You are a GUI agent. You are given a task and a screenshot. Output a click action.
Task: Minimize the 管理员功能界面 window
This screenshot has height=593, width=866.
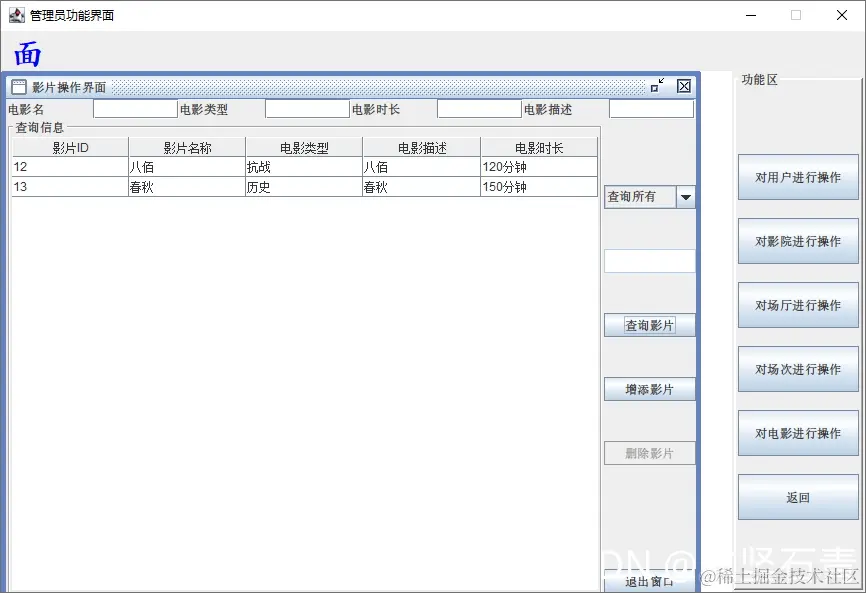(751, 15)
